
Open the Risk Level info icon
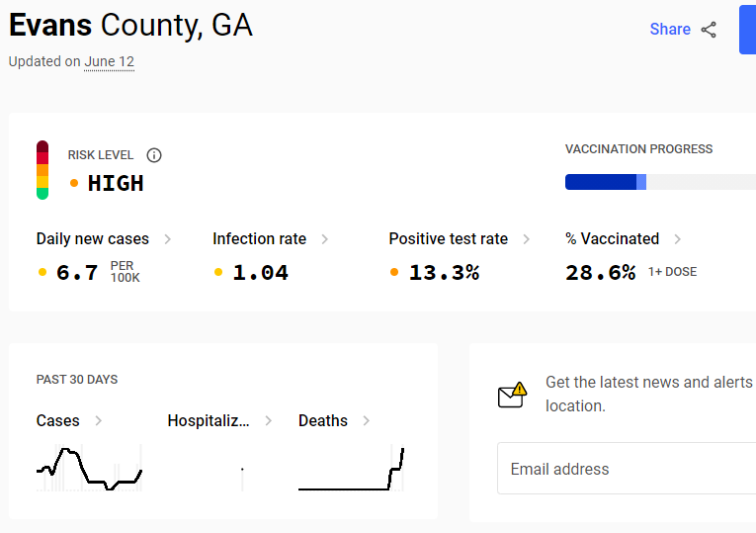pos(154,155)
